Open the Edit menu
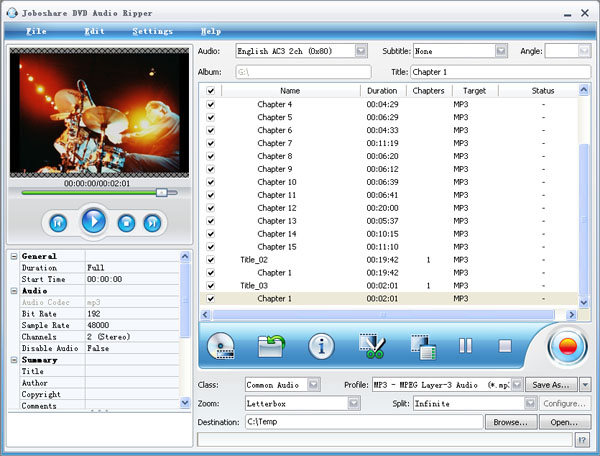 click(x=94, y=31)
